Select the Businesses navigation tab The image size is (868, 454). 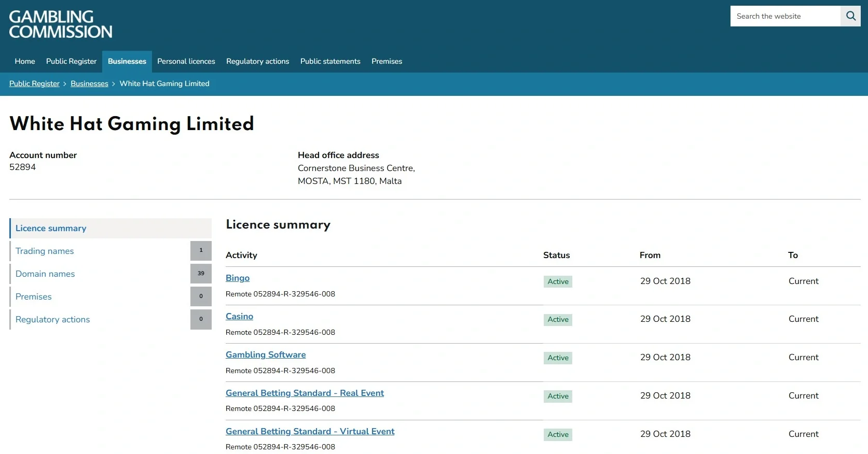pos(127,61)
